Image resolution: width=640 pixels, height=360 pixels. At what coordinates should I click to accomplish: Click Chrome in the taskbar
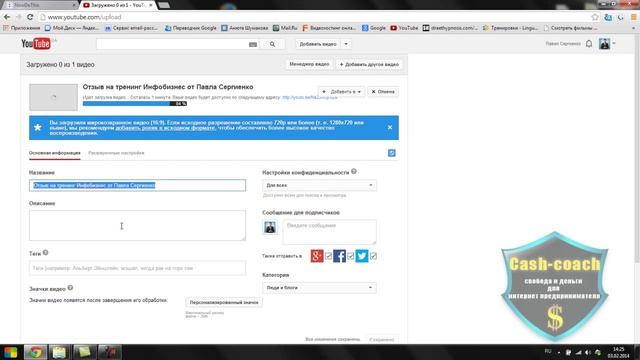pos(35,352)
